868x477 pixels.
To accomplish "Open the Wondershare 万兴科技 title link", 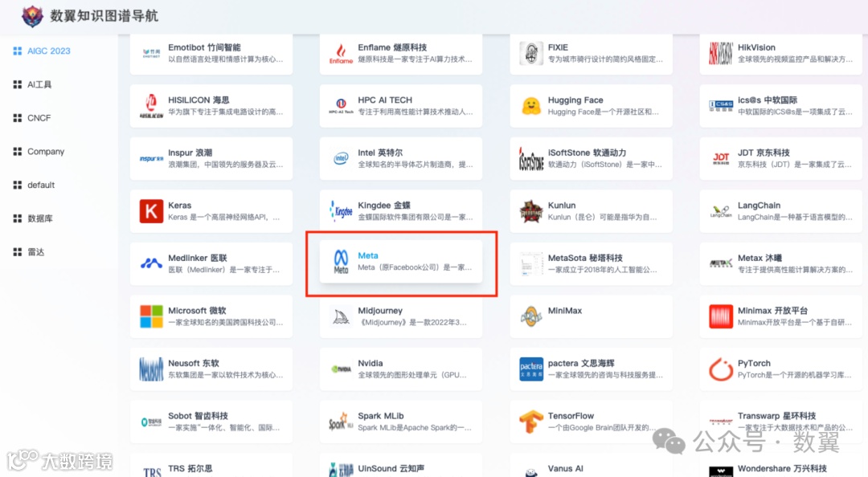I will coord(782,469).
